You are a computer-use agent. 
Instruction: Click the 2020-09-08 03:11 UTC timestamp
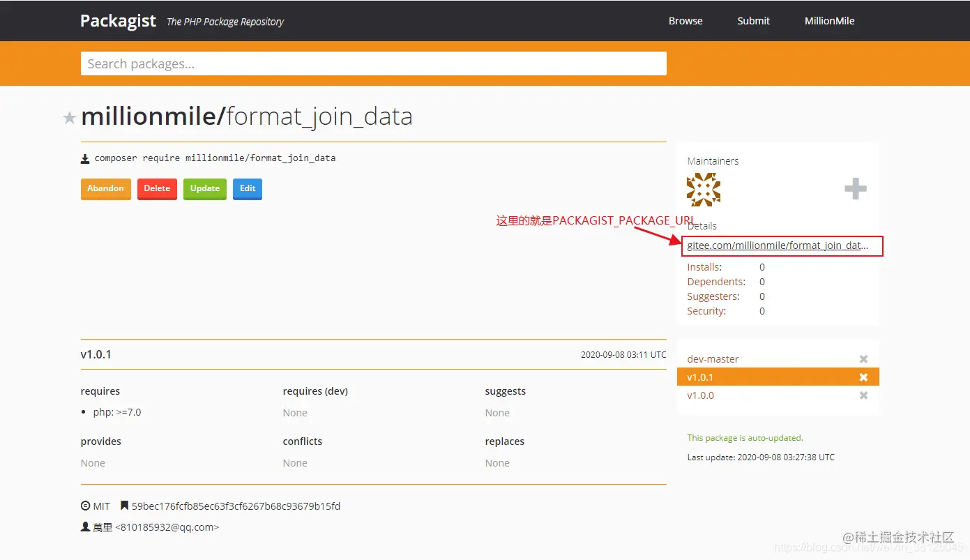pyautogui.click(x=623, y=355)
